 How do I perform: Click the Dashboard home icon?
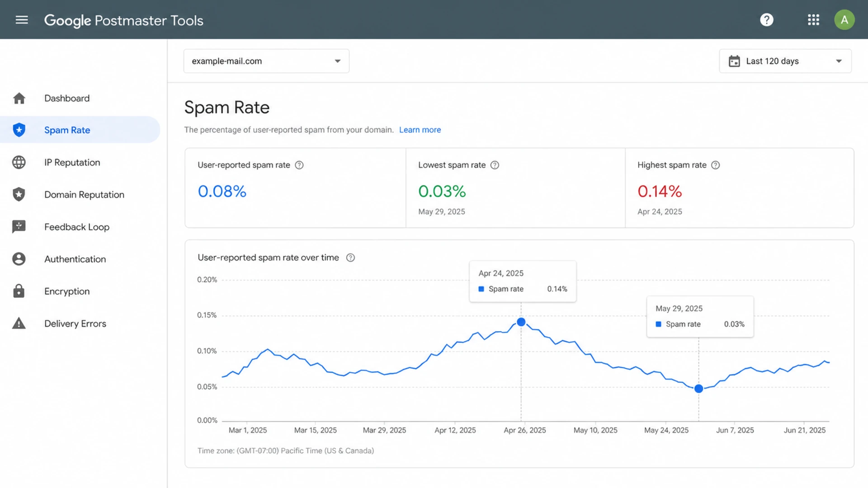(19, 98)
